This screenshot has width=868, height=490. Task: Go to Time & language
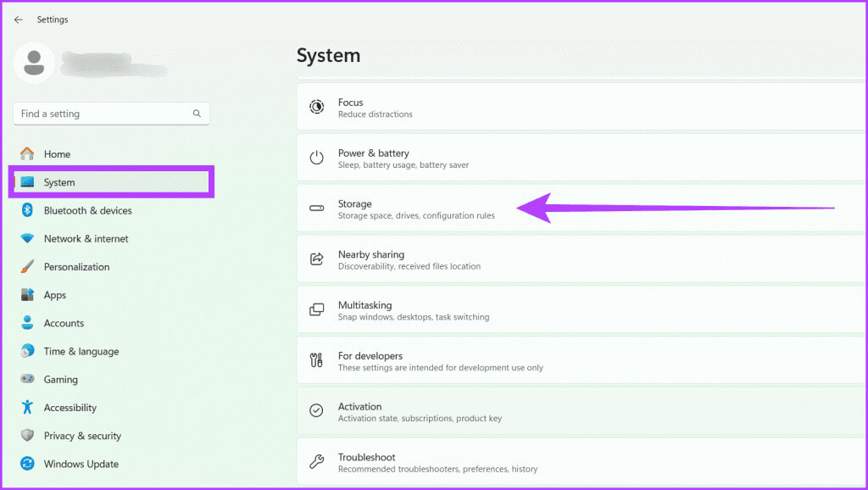tap(111, 351)
